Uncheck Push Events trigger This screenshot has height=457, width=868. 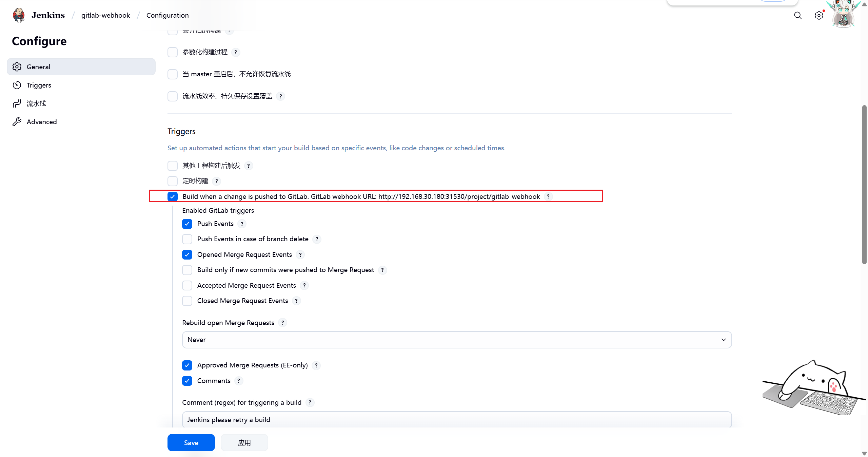[x=187, y=224]
